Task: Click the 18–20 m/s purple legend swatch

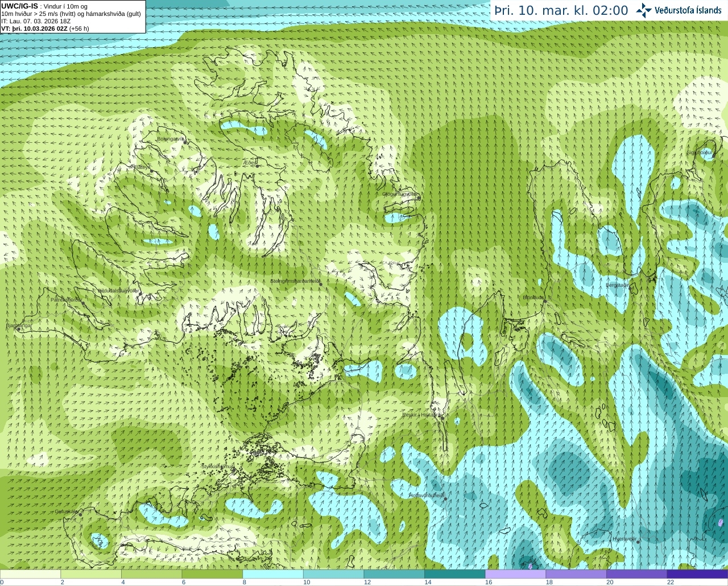Action: point(576,574)
